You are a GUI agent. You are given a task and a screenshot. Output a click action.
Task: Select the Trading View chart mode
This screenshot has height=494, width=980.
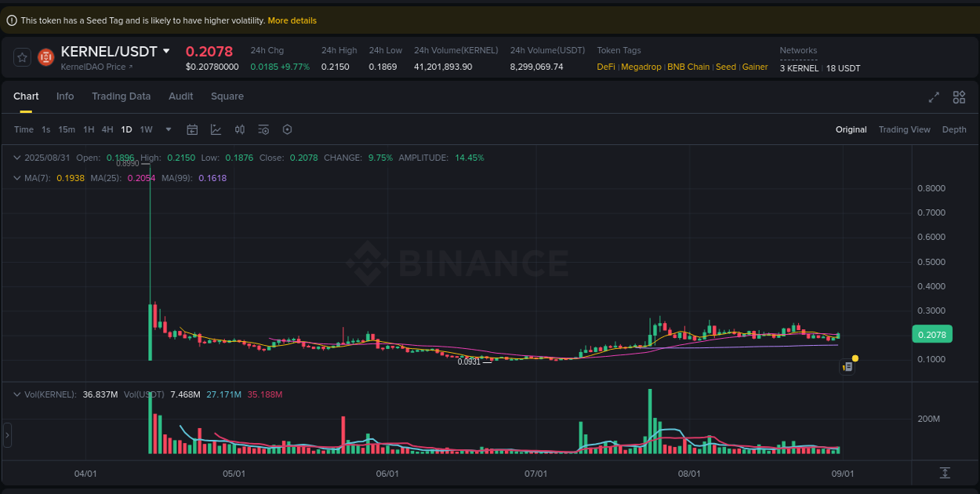pyautogui.click(x=904, y=129)
